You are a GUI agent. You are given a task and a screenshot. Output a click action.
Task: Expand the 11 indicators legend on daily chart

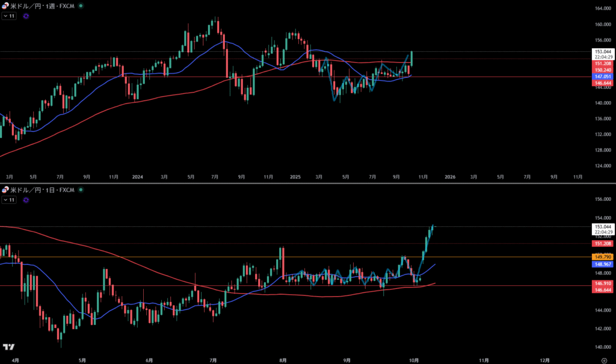click(x=9, y=200)
